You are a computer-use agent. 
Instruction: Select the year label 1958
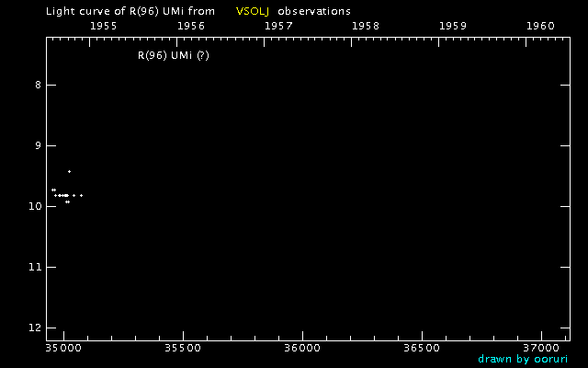point(366,26)
